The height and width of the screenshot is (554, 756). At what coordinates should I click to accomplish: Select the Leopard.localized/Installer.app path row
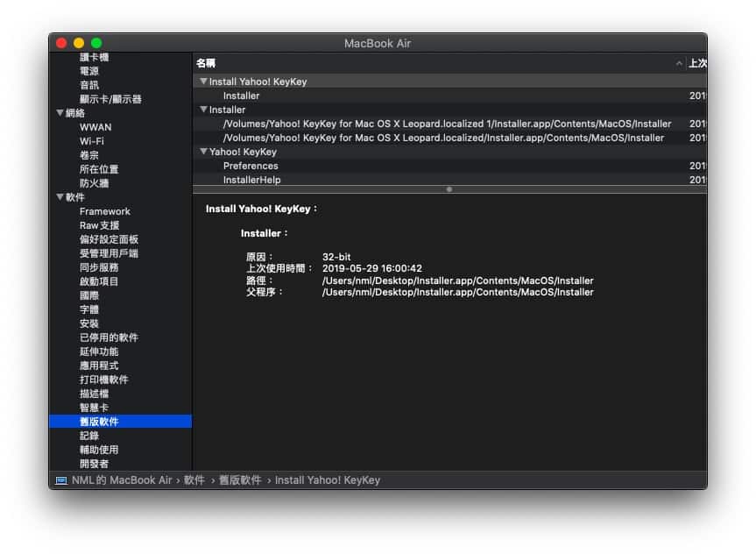coord(450,138)
